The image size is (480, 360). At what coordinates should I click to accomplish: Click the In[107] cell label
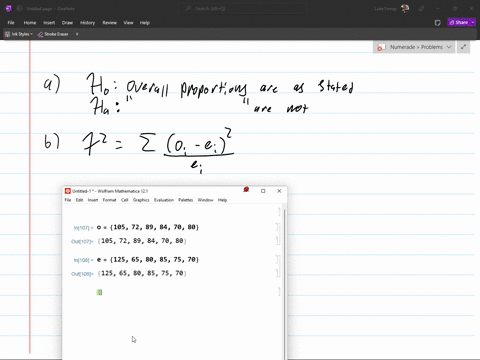83,228
